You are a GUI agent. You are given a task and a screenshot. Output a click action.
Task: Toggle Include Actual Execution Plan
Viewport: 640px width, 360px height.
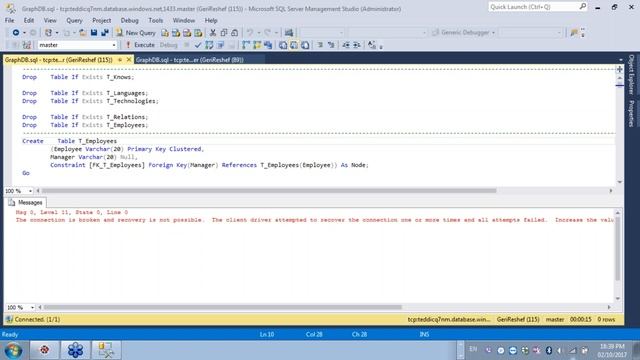(246, 45)
